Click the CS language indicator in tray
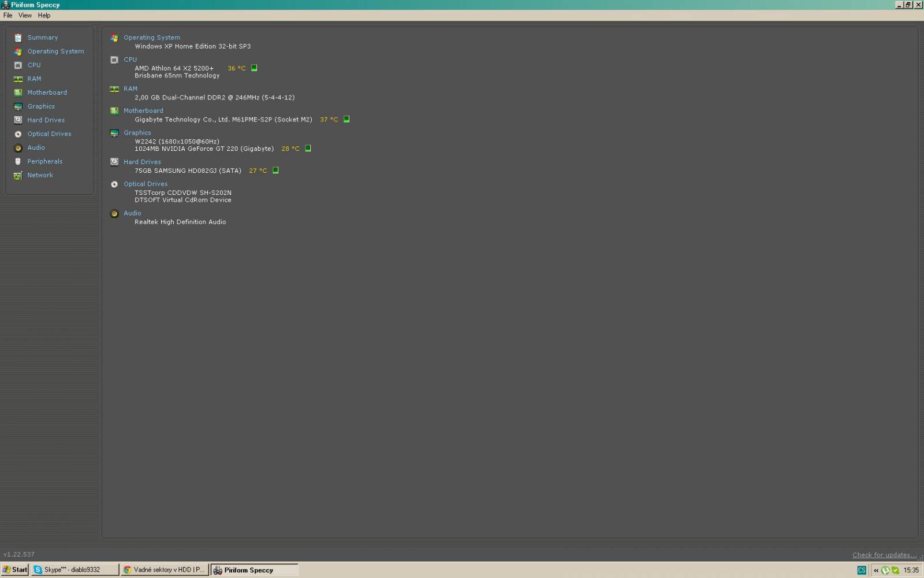Image resolution: width=924 pixels, height=578 pixels. tap(862, 570)
